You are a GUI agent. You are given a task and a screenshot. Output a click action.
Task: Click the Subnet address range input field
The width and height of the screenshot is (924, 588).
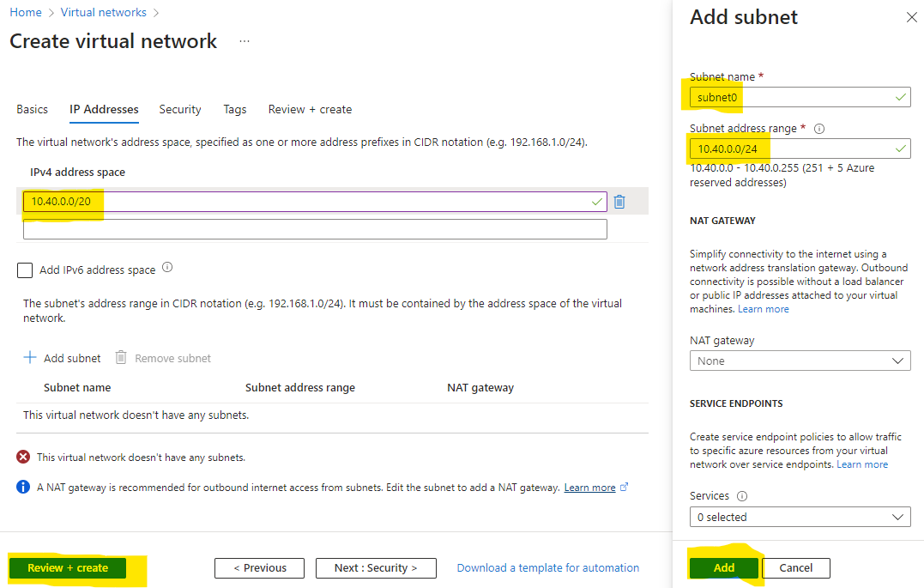[800, 149]
